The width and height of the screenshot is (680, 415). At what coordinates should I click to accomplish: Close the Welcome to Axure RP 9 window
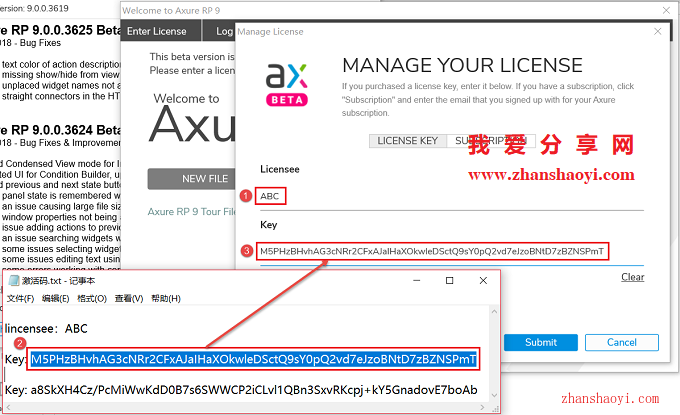click(x=666, y=10)
